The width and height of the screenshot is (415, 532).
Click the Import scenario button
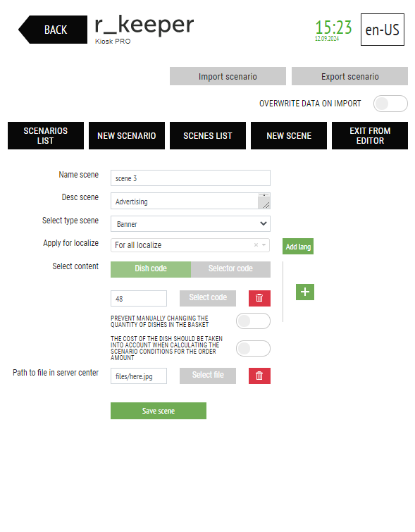click(228, 76)
